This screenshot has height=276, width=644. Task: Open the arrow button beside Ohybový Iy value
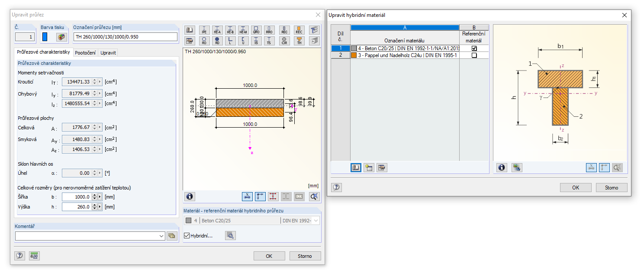coord(100,93)
